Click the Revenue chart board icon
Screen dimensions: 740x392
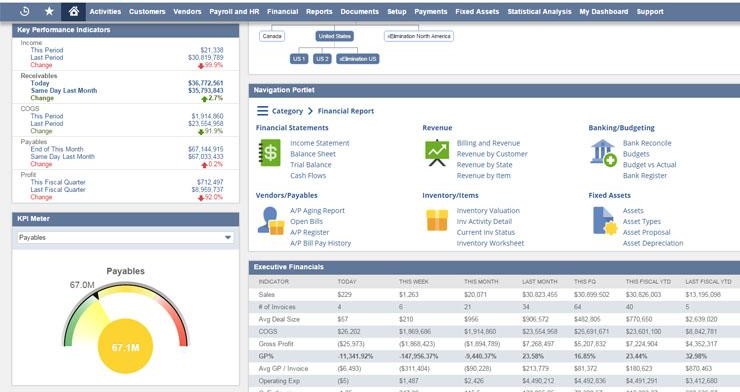437,153
